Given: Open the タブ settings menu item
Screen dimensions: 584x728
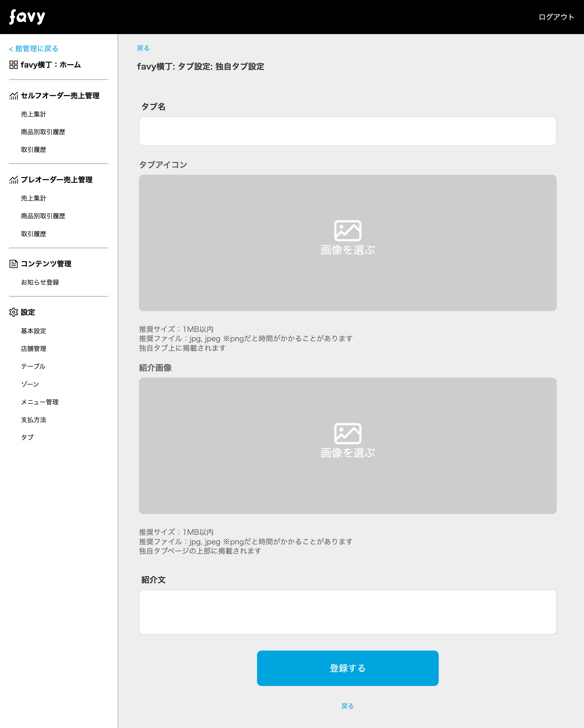Looking at the screenshot, I should 27,437.
